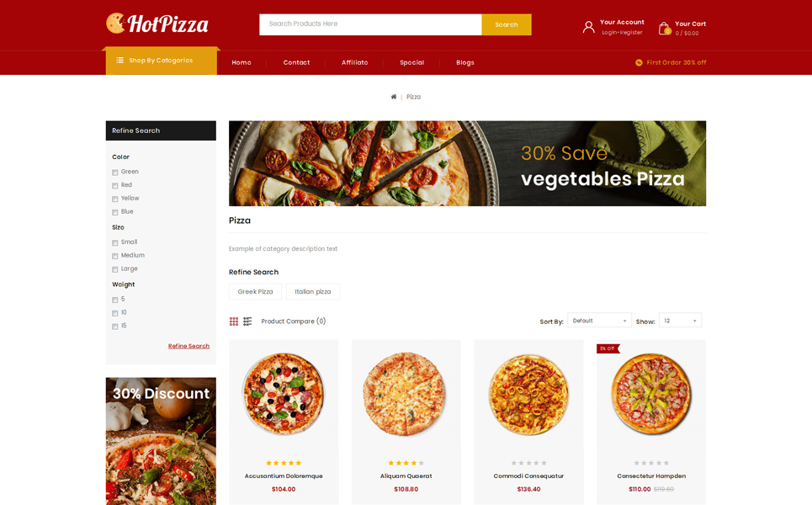The height and width of the screenshot is (505, 812).
Task: Click the hamburger icon in Shop By Categories
Action: point(119,60)
